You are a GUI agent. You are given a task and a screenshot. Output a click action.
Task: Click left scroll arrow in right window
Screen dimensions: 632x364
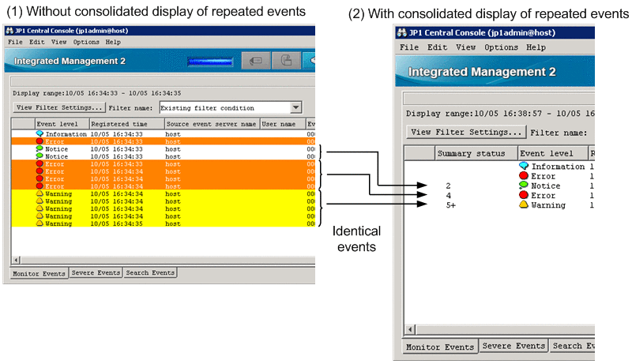click(x=410, y=329)
